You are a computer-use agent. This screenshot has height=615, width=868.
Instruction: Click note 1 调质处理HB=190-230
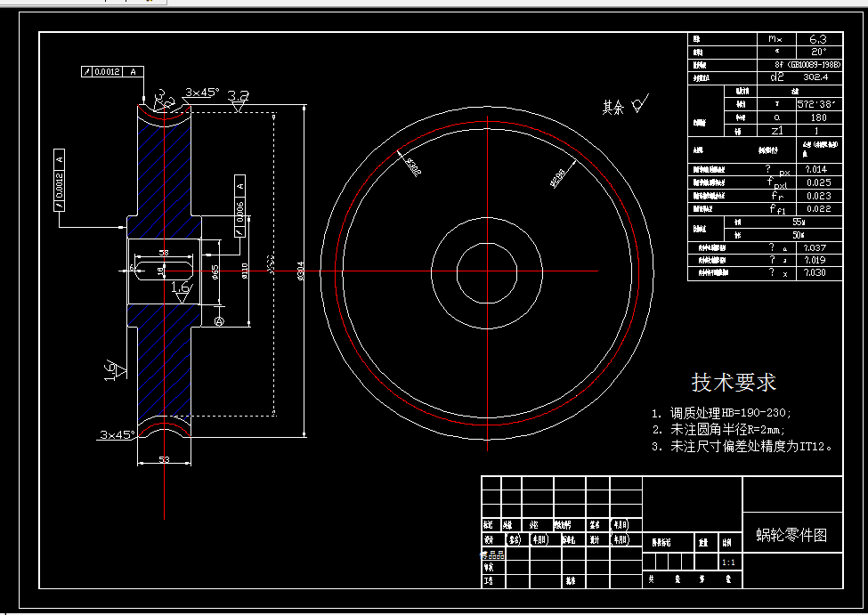click(730, 413)
